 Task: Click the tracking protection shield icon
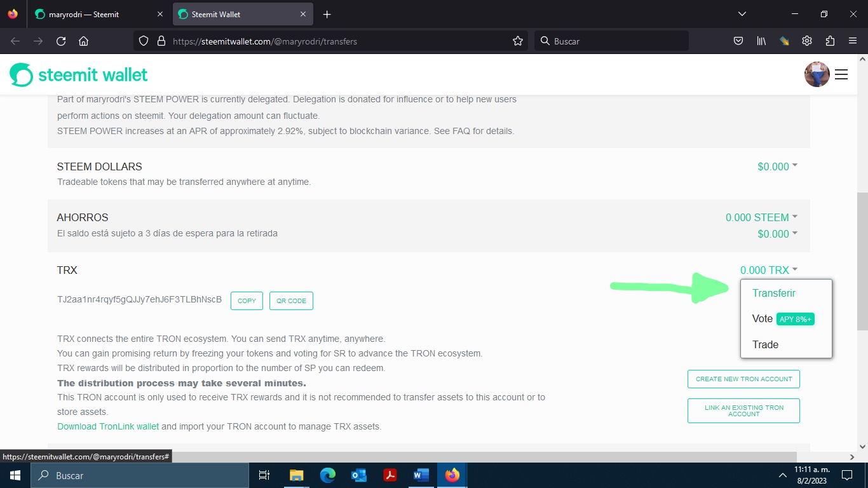(144, 41)
